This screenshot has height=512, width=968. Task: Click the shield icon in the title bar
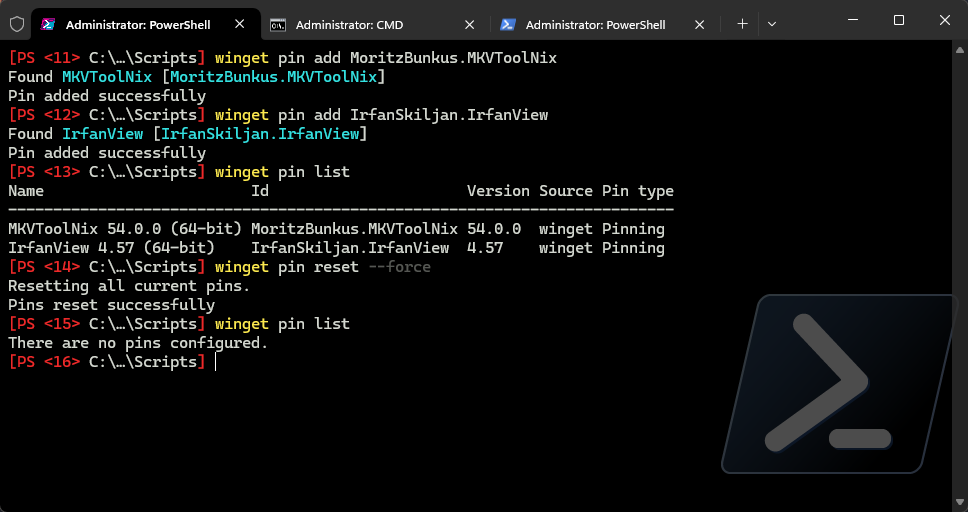click(x=17, y=24)
